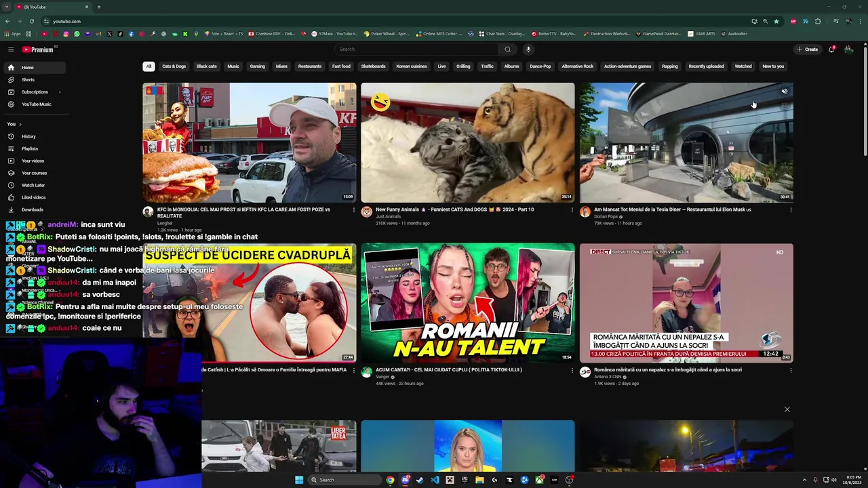The height and width of the screenshot is (488, 868).
Task: Open options menu for KFC in Mongolia video
Action: [x=353, y=210]
